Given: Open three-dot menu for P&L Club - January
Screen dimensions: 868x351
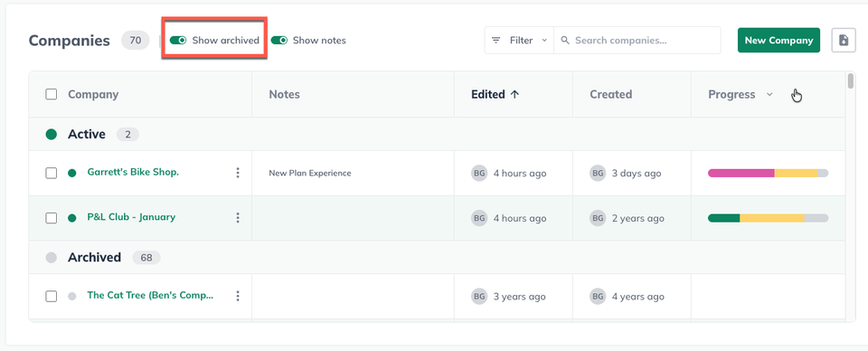Looking at the screenshot, I should [238, 218].
